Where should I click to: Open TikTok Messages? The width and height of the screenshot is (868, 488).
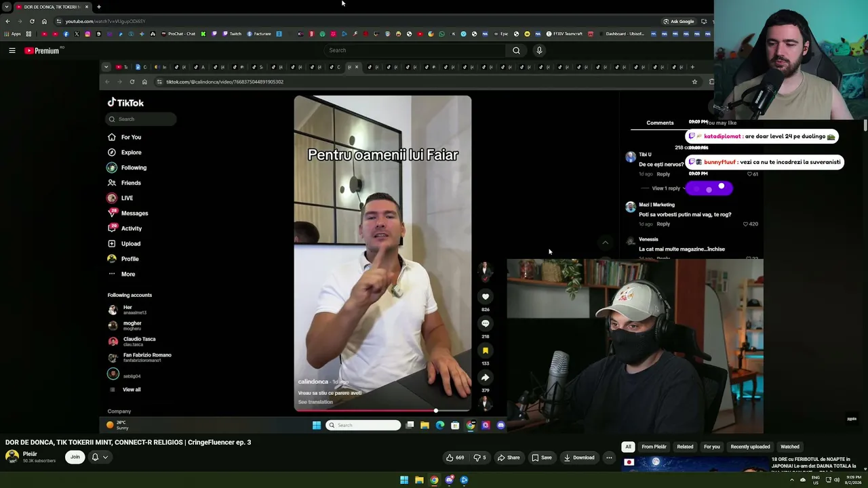coord(128,213)
